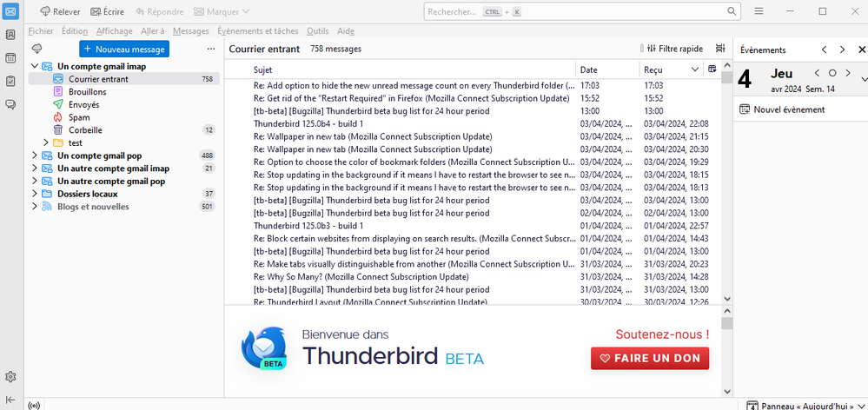Click the Nouveau message button
The height and width of the screenshot is (410, 868).
123,50
